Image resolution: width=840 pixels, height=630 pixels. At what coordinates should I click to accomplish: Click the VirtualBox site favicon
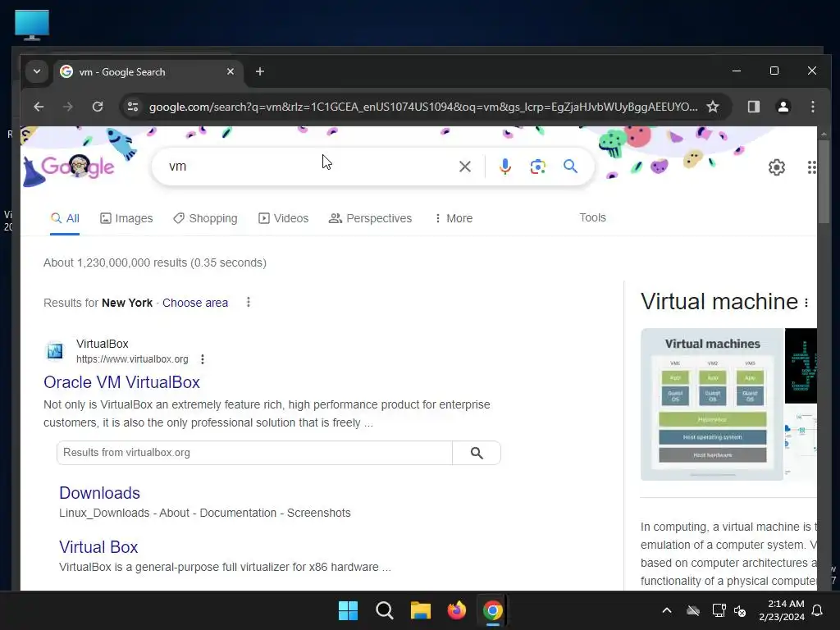coord(55,351)
